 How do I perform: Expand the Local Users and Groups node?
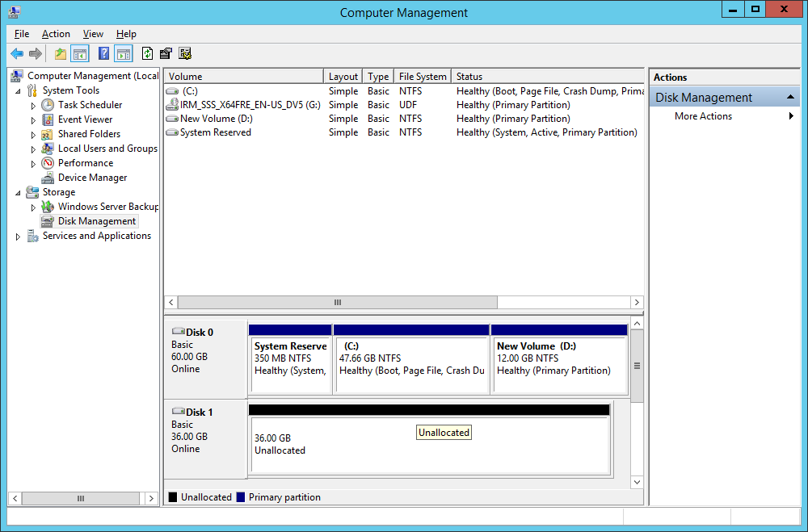(33, 149)
